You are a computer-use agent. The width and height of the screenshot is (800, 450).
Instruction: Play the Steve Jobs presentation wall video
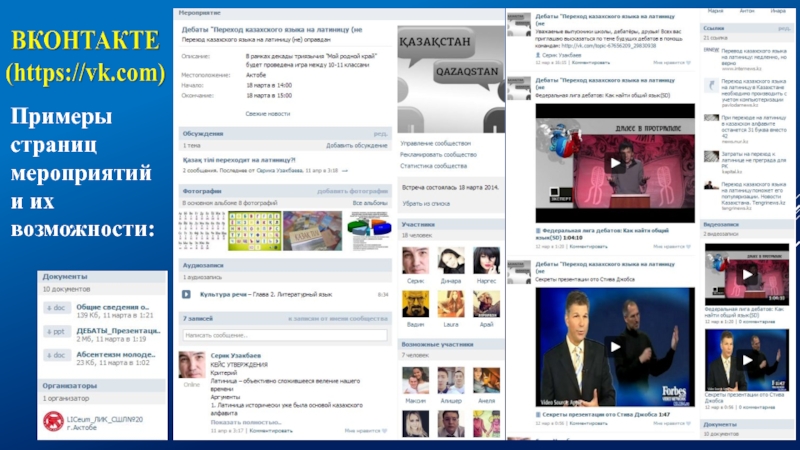615,347
